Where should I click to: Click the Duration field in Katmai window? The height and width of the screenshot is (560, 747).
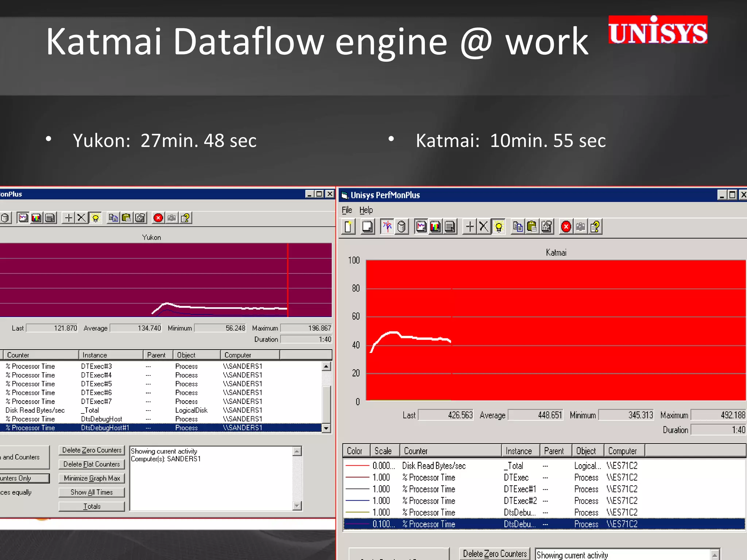point(719,430)
